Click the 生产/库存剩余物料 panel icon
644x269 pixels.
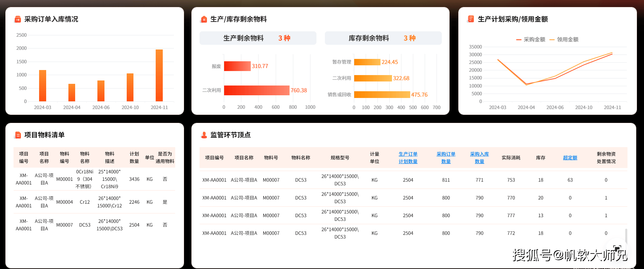(204, 20)
